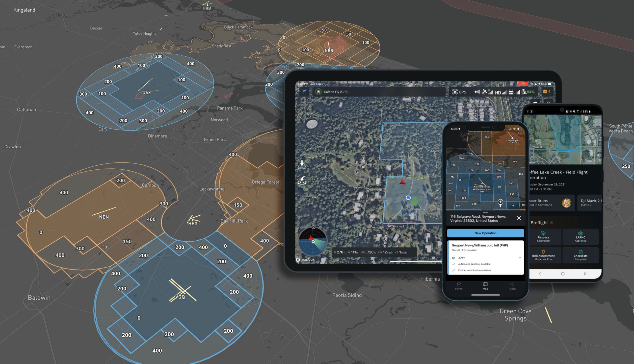Screen dimensions: 634x364
Task: Switch to the Flight tab
Action: tap(512, 286)
